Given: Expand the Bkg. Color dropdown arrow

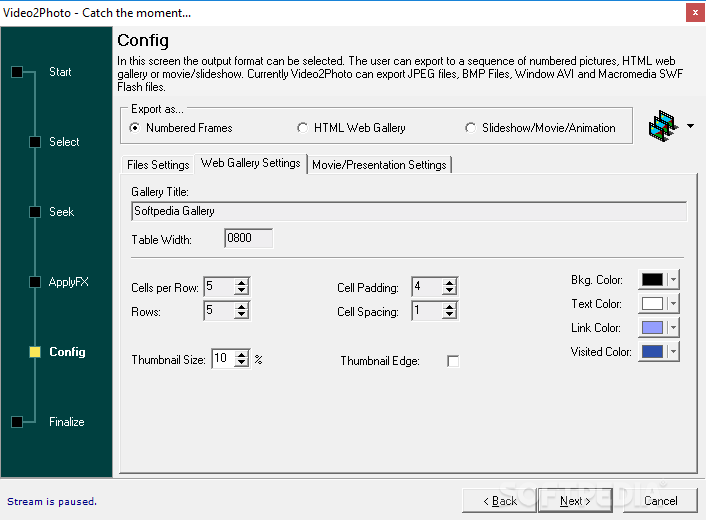Looking at the screenshot, I should pos(673,280).
